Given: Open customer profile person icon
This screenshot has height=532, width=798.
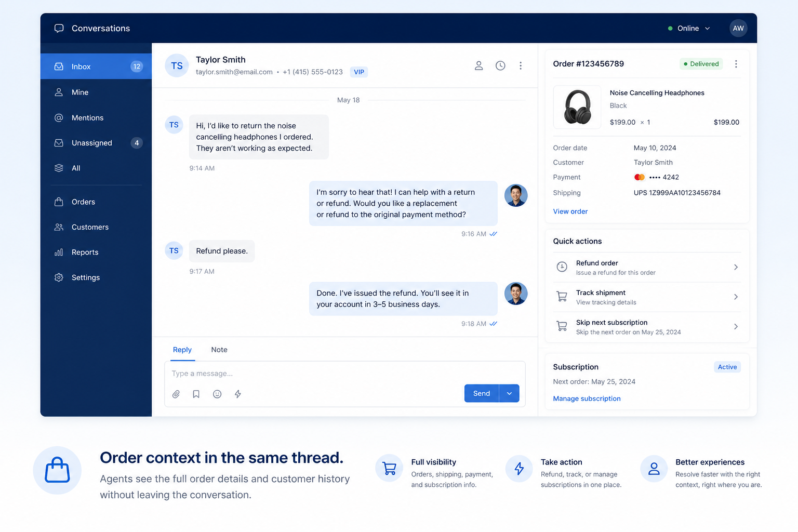Looking at the screenshot, I should (x=478, y=65).
